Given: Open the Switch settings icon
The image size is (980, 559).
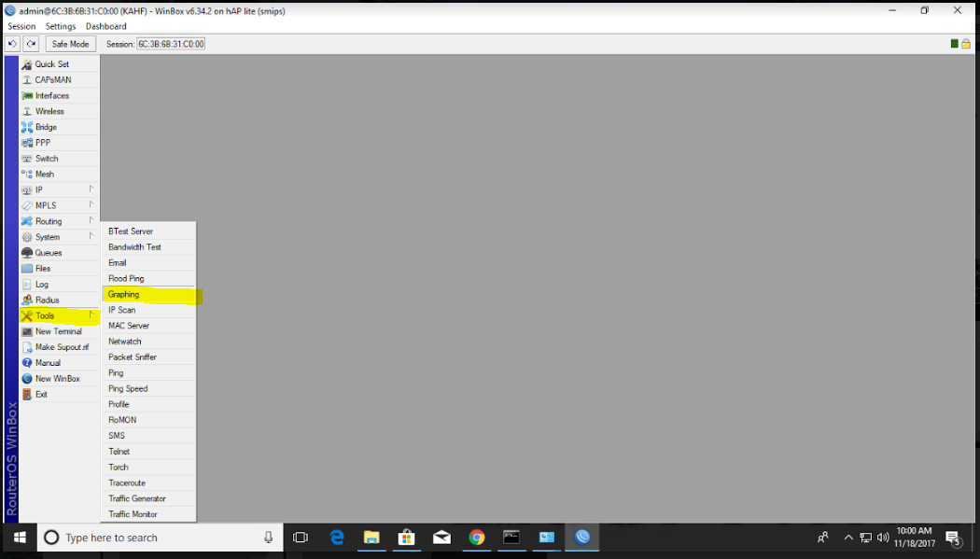Looking at the screenshot, I should pyautogui.click(x=27, y=159).
